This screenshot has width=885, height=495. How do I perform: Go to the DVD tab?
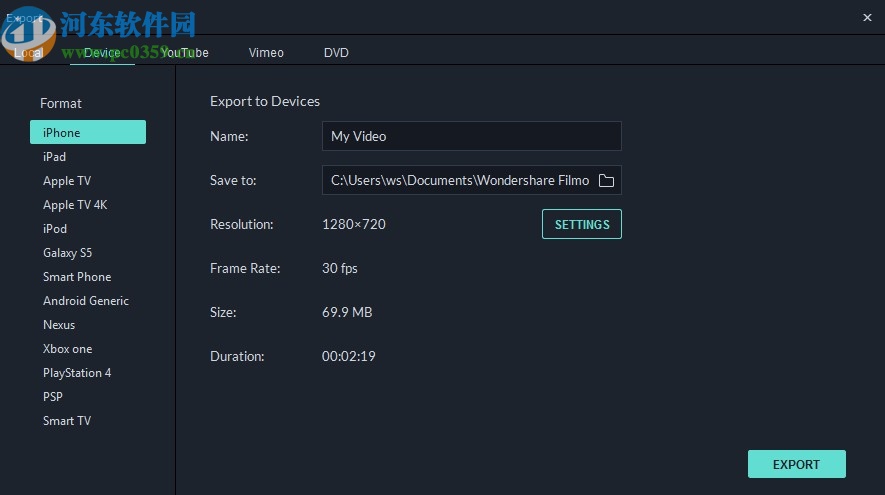coord(336,53)
